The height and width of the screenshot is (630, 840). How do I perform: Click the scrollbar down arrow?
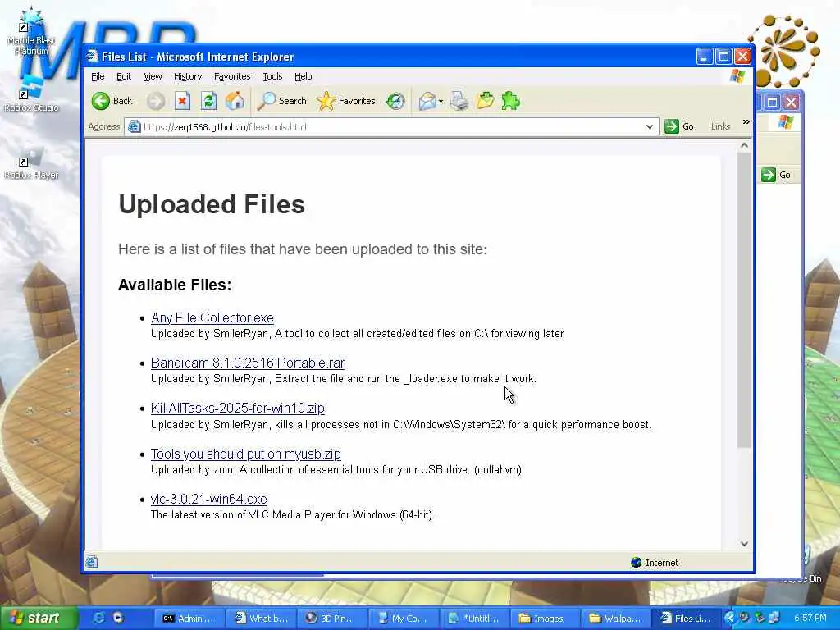(x=744, y=544)
